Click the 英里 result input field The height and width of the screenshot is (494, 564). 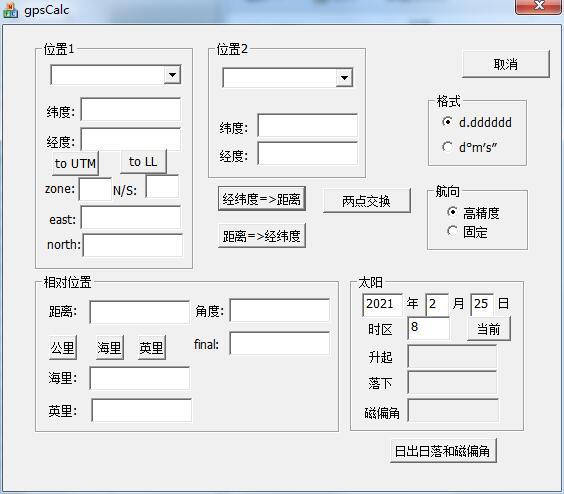click(142, 410)
